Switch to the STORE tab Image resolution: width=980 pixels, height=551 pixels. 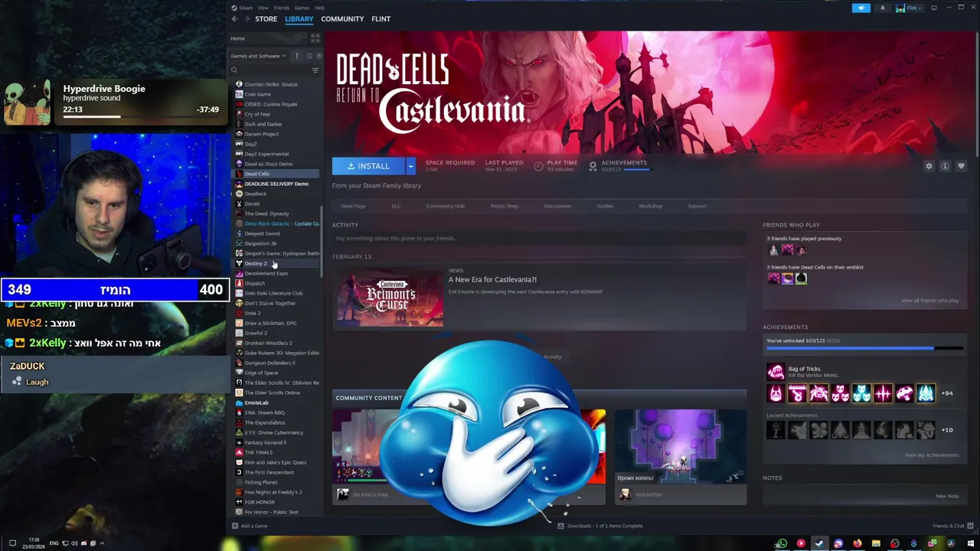[266, 19]
